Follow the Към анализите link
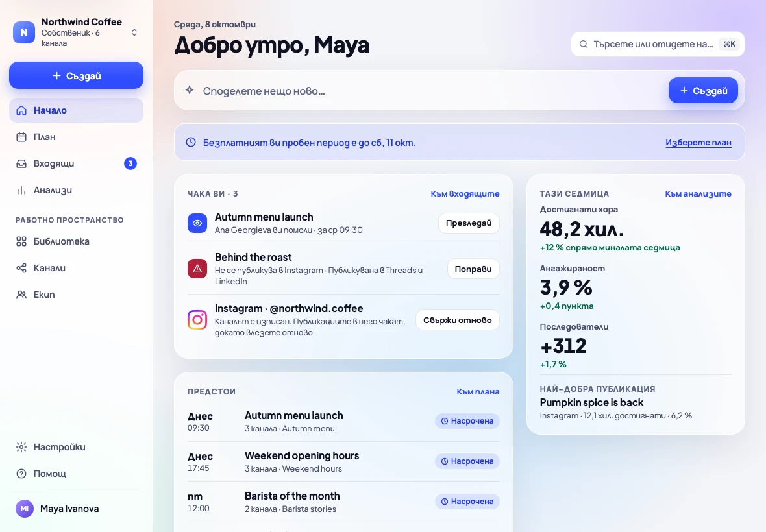The height and width of the screenshot is (532, 766). click(x=698, y=194)
